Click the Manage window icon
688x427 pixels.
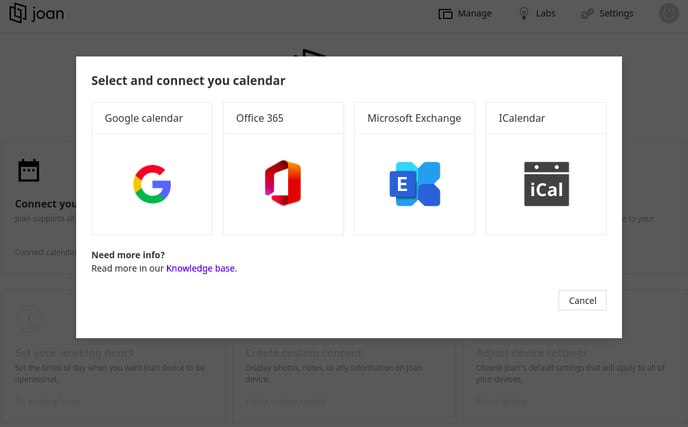[x=445, y=14]
